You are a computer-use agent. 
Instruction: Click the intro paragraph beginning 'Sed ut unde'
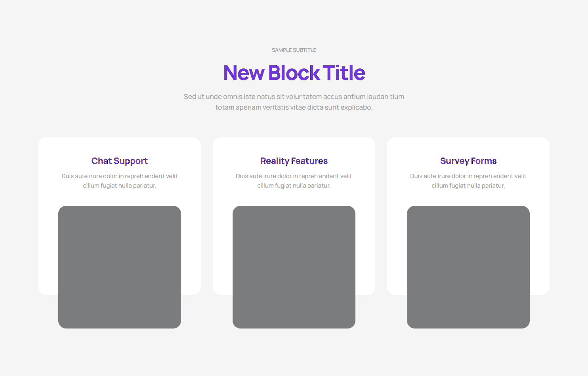(294, 97)
